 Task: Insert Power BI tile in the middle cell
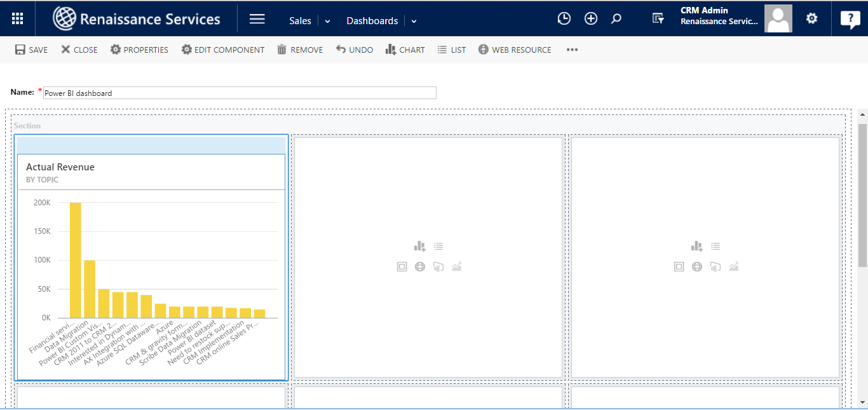pyautogui.click(x=438, y=267)
